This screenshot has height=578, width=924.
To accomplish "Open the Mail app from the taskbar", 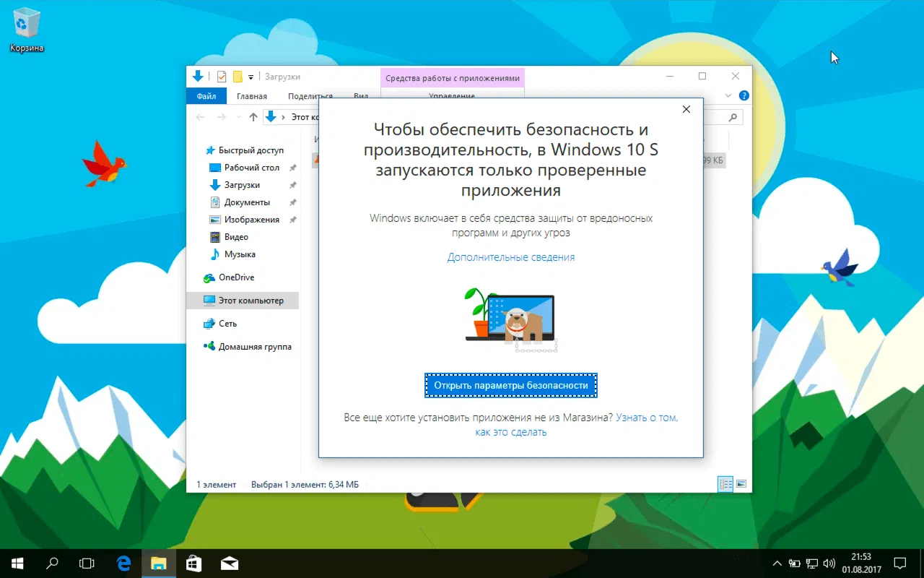I will click(229, 563).
